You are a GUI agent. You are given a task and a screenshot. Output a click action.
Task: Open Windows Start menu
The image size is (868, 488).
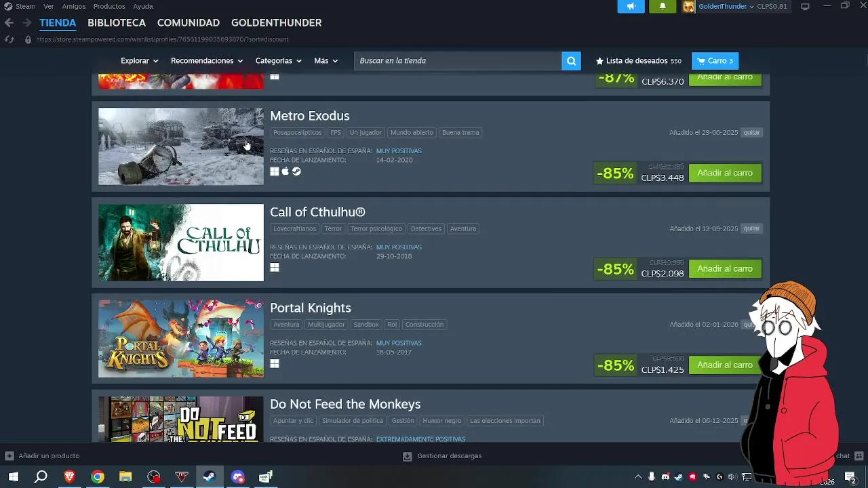click(13, 477)
